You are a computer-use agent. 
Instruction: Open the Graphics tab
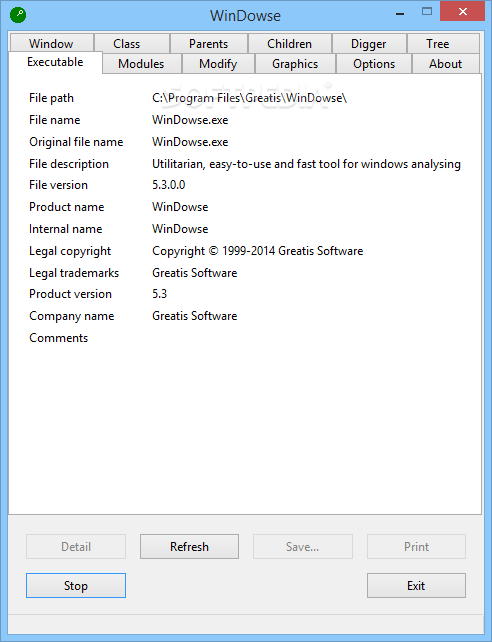295,64
